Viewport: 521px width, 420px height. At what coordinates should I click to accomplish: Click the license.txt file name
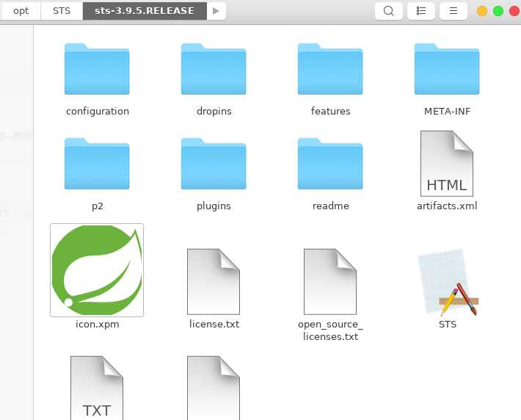click(x=214, y=324)
